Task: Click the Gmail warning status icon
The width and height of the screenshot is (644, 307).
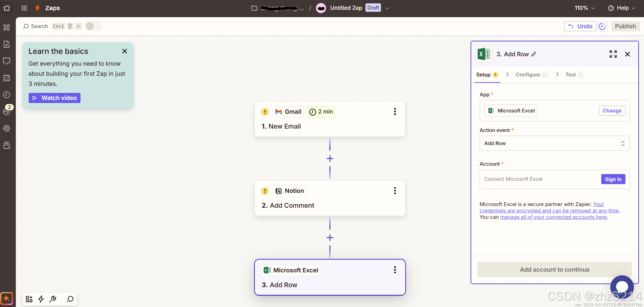Action: pyautogui.click(x=265, y=112)
